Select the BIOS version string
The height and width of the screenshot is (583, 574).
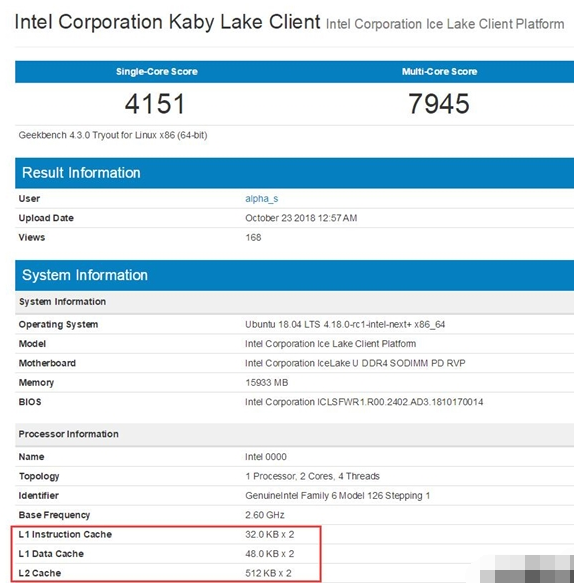pyautogui.click(x=364, y=402)
